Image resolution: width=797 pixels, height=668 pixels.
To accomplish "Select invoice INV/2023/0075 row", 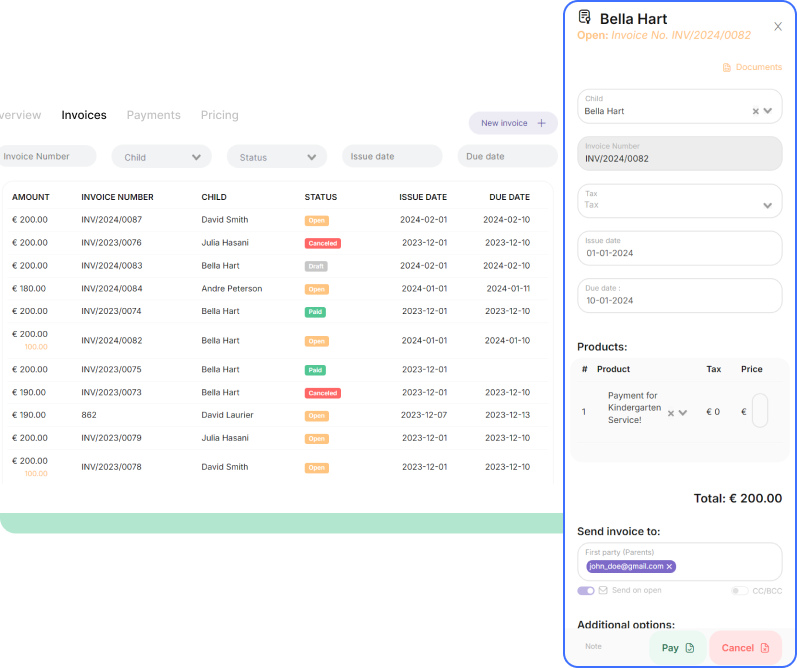I will (x=277, y=370).
